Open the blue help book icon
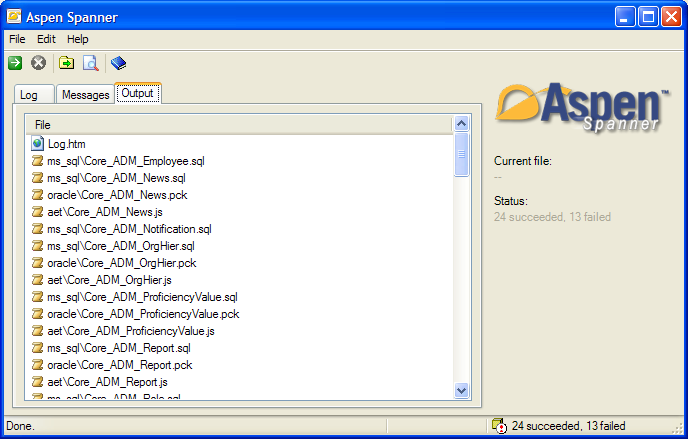The image size is (688, 439). [x=119, y=63]
